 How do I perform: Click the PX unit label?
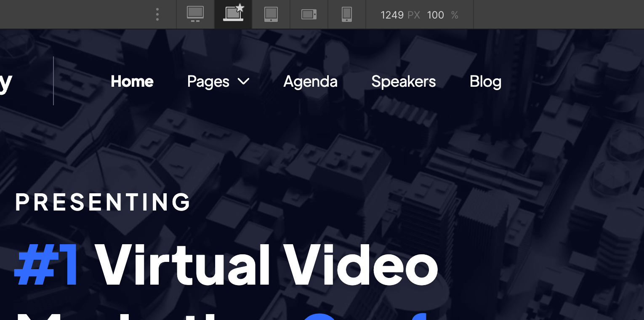click(413, 15)
